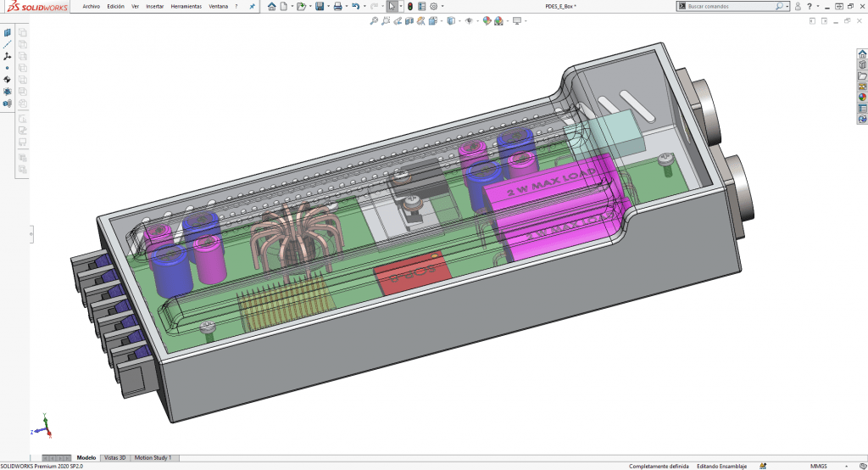The image size is (868, 470).
Task: Click View Orientation cube icon
Action: tap(433, 21)
